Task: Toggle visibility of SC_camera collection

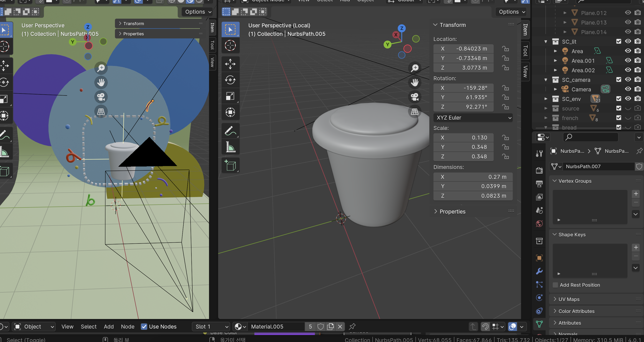Action: [x=629, y=80]
